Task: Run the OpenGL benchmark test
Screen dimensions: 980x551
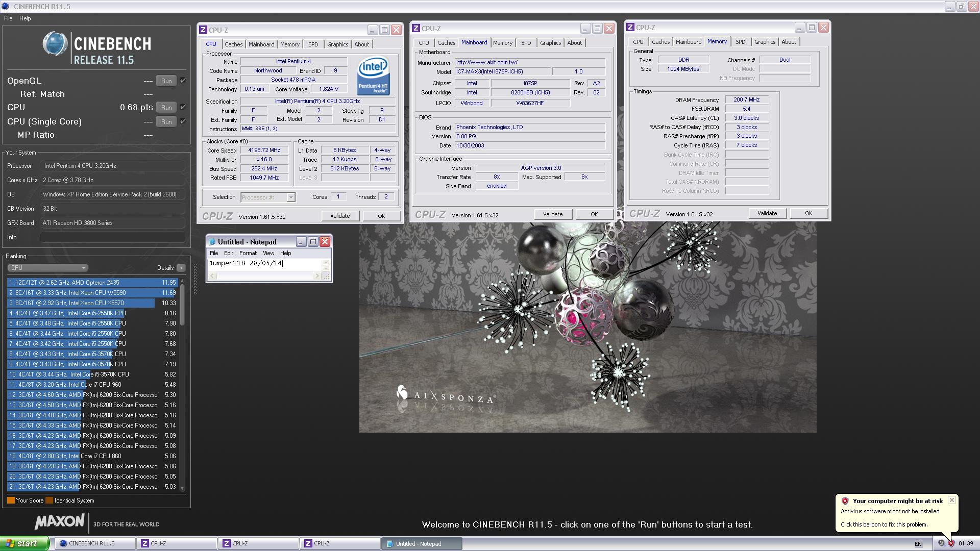Action: pos(166,81)
